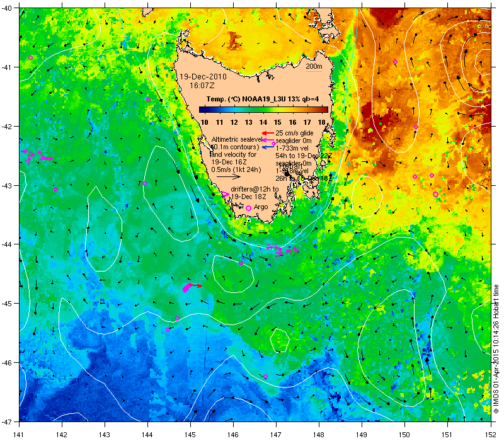Click the cyan 200m isobath legend line

(314, 71)
